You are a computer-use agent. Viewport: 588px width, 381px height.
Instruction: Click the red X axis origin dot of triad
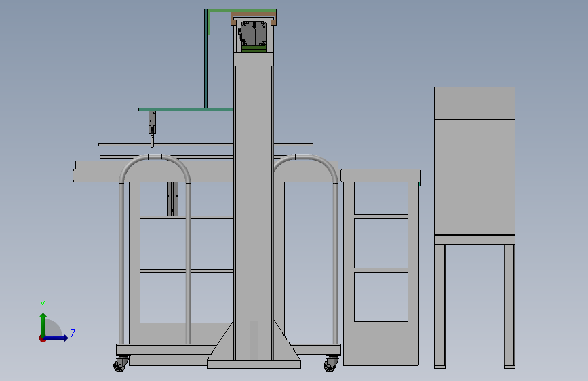(42, 338)
